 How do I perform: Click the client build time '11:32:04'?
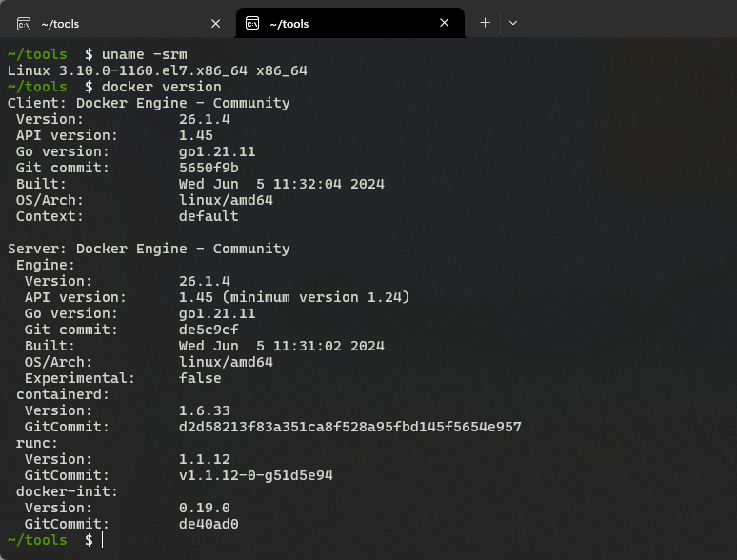point(308,184)
